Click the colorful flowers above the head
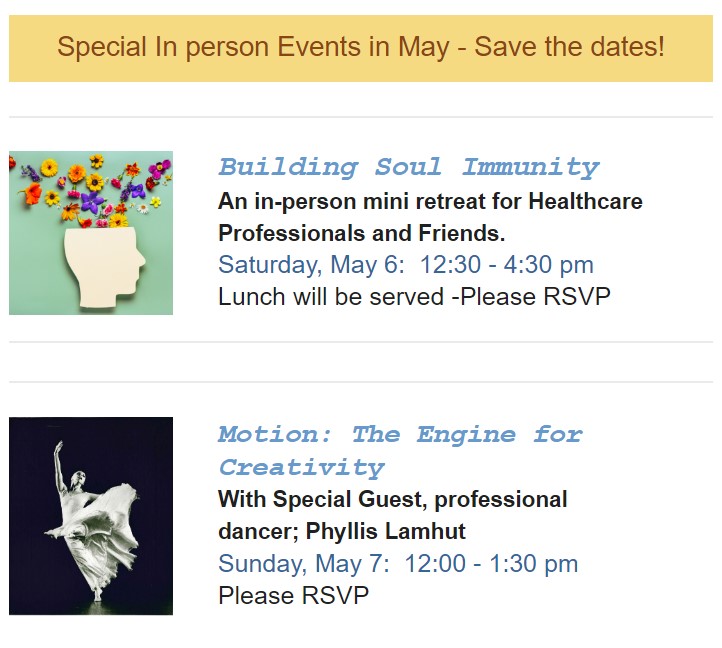Screen dimensions: 722x648 (92, 191)
